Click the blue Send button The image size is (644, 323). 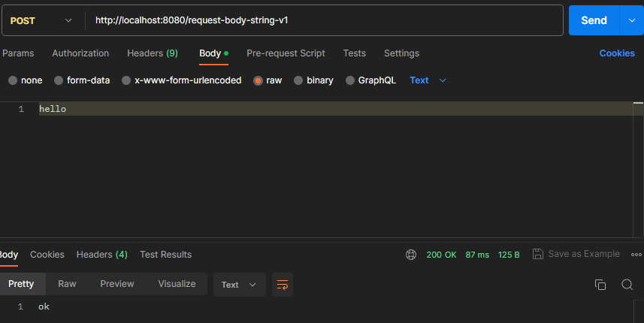point(594,20)
